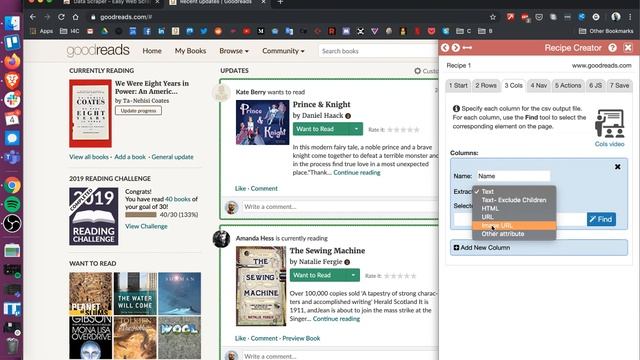Open Recipe Creator help question mark
The height and width of the screenshot is (360, 640).
tap(612, 48)
